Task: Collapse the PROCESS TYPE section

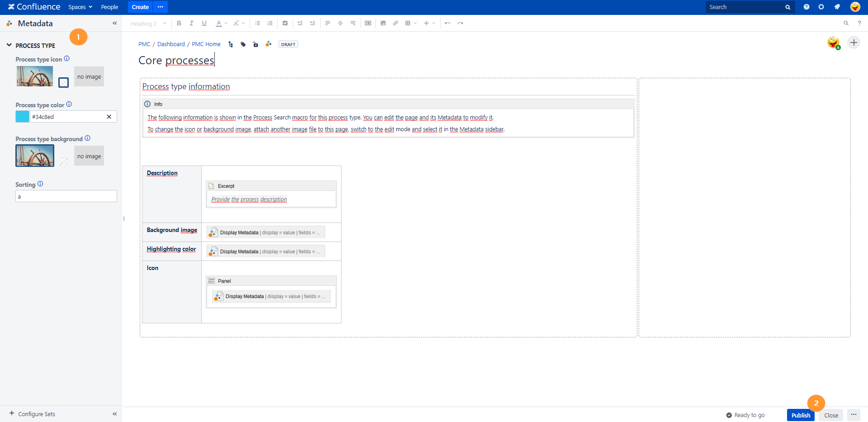Action: (x=9, y=45)
